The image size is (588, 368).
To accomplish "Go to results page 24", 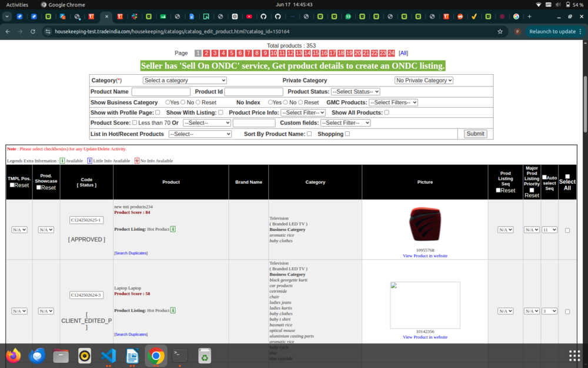I will pos(391,54).
